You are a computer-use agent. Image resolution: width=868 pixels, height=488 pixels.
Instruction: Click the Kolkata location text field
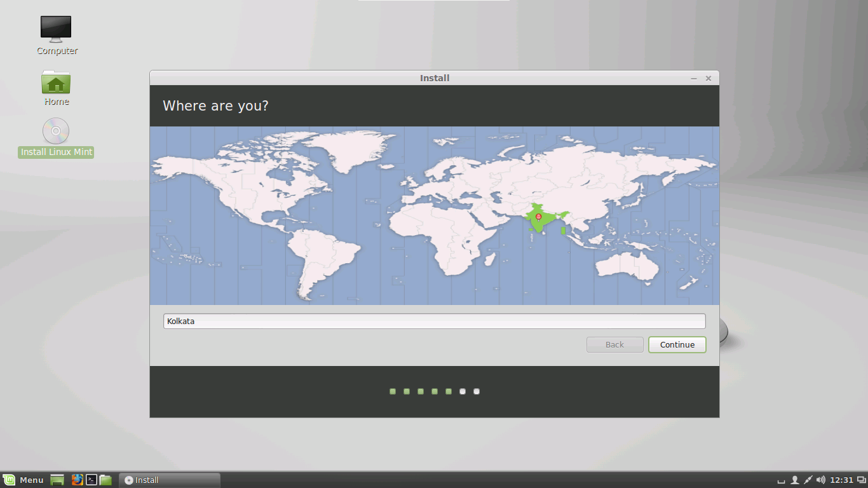(434, 321)
